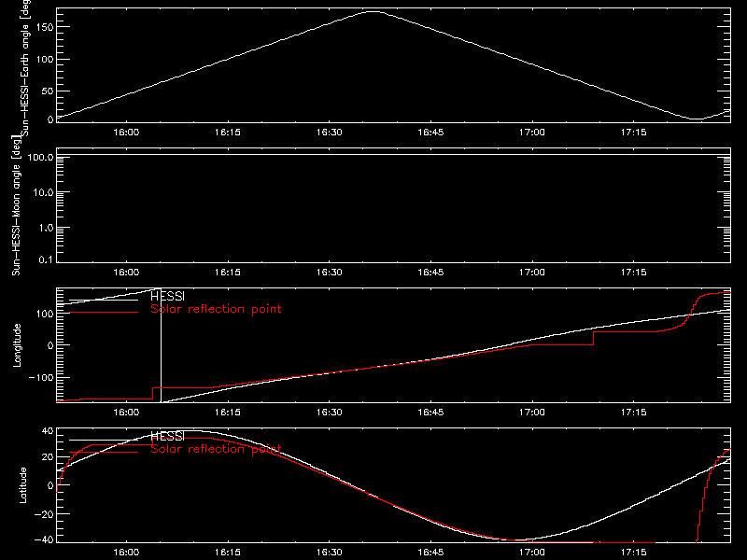Click the 16:45 label under Moon angle plot
This screenshot has height=560, width=747.
[430, 273]
